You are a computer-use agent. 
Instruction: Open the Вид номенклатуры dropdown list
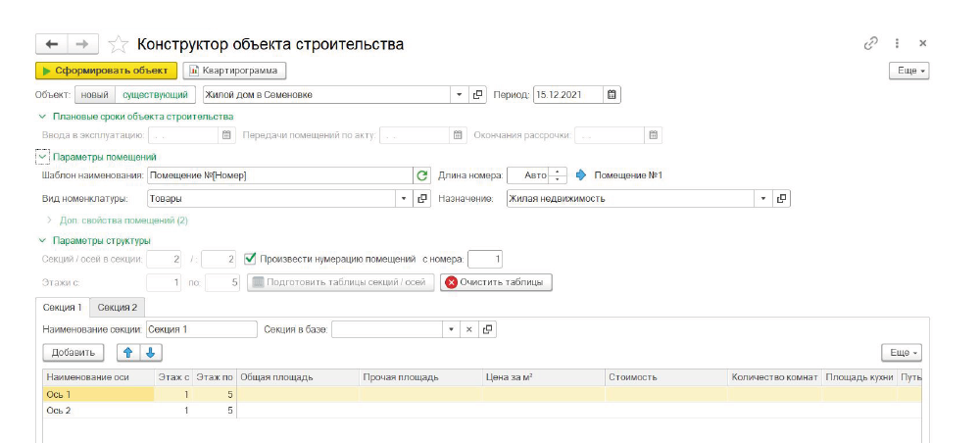tap(403, 198)
